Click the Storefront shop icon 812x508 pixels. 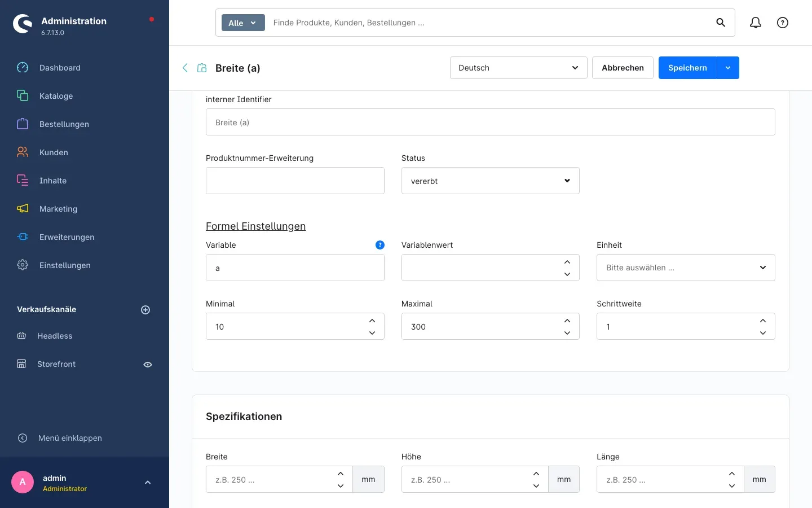click(x=21, y=364)
